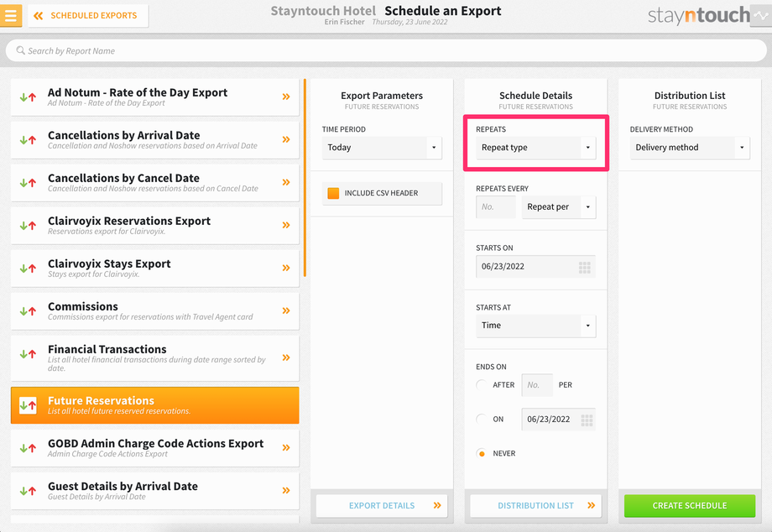Viewport: 772px width, 532px height.
Task: Click the chevron on Clairvoyix Reservations Export row
Action: 286,226
